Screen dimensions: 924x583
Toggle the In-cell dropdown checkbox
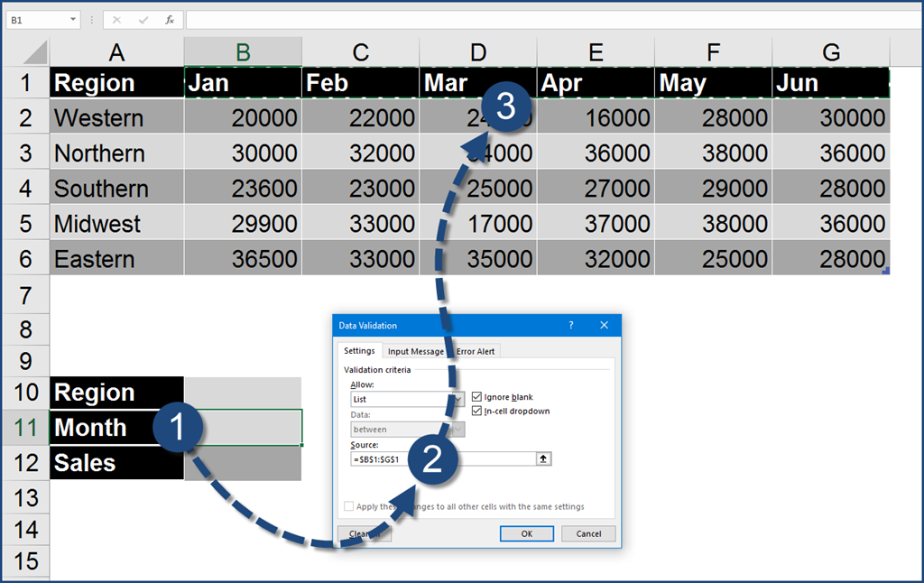[477, 412]
